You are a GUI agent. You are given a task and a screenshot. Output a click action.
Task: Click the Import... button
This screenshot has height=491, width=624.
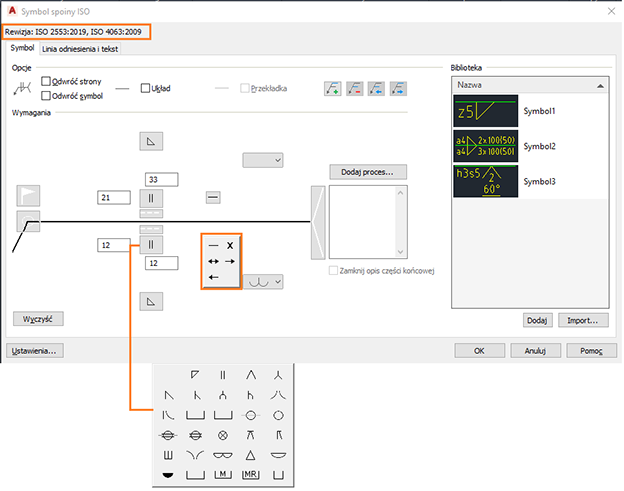coord(583,320)
